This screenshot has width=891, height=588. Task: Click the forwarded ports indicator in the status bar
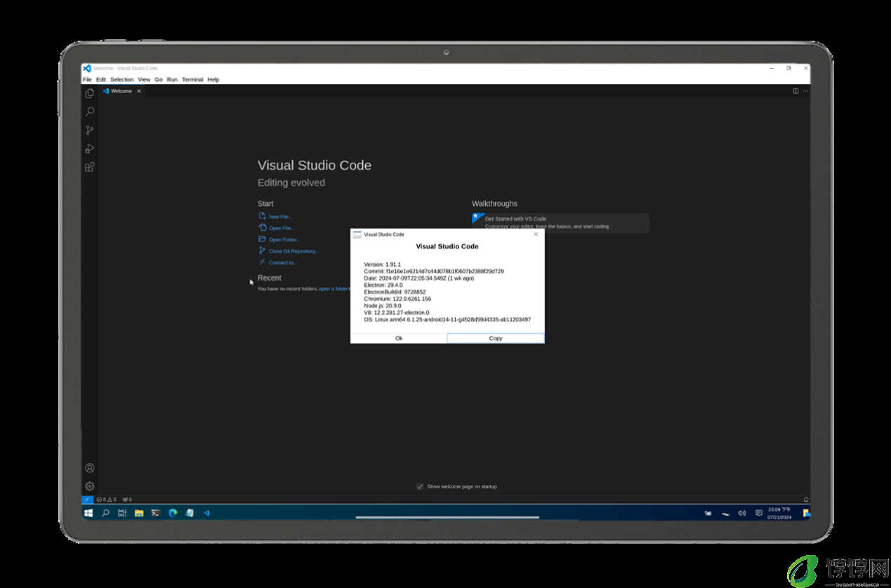point(127,500)
